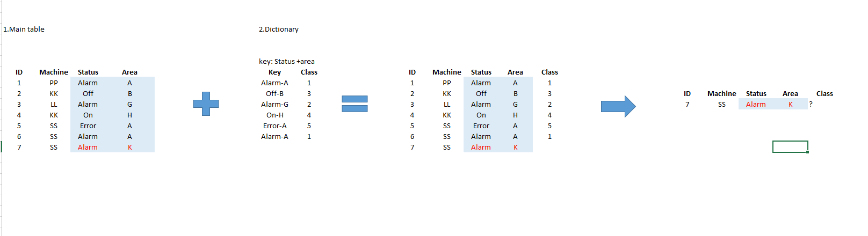Select red "K" in the single-row result table
The height and width of the screenshot is (236, 868).
(790, 105)
